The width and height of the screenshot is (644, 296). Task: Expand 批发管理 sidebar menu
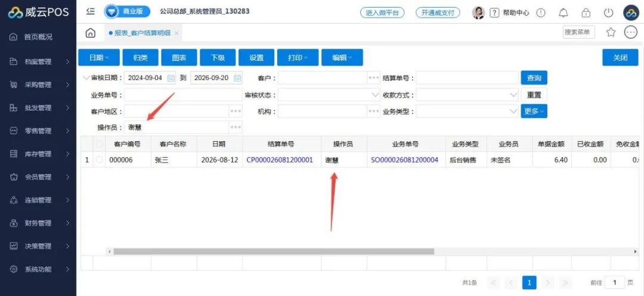coord(38,108)
